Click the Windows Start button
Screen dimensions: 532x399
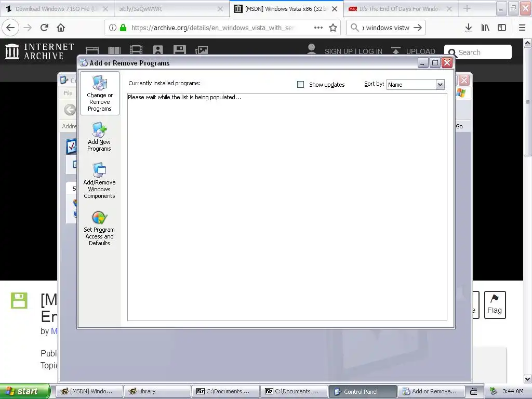click(25, 391)
